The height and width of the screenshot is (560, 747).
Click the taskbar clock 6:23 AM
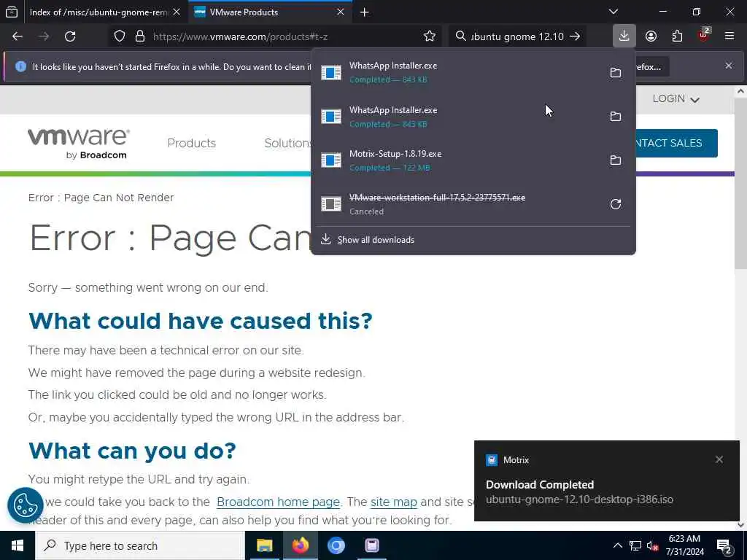point(684,545)
